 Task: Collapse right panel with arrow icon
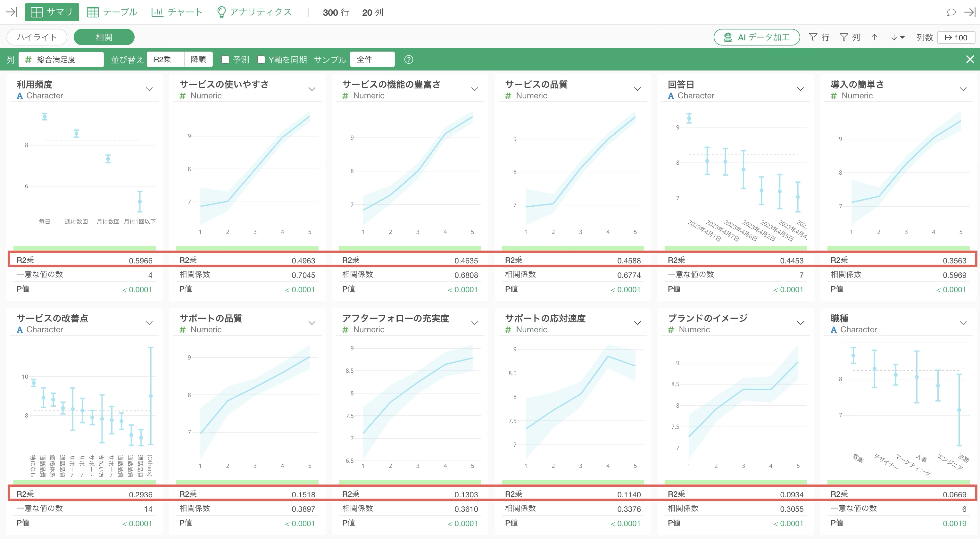(970, 12)
